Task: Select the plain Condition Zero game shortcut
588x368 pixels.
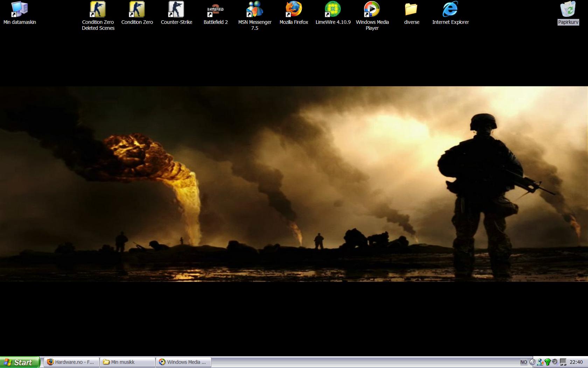Action: (137, 13)
